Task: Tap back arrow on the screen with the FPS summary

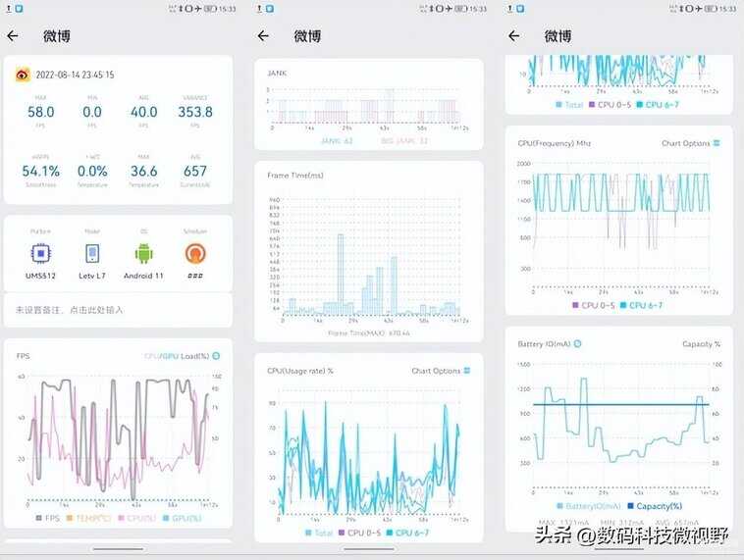Action: pyautogui.click(x=13, y=35)
